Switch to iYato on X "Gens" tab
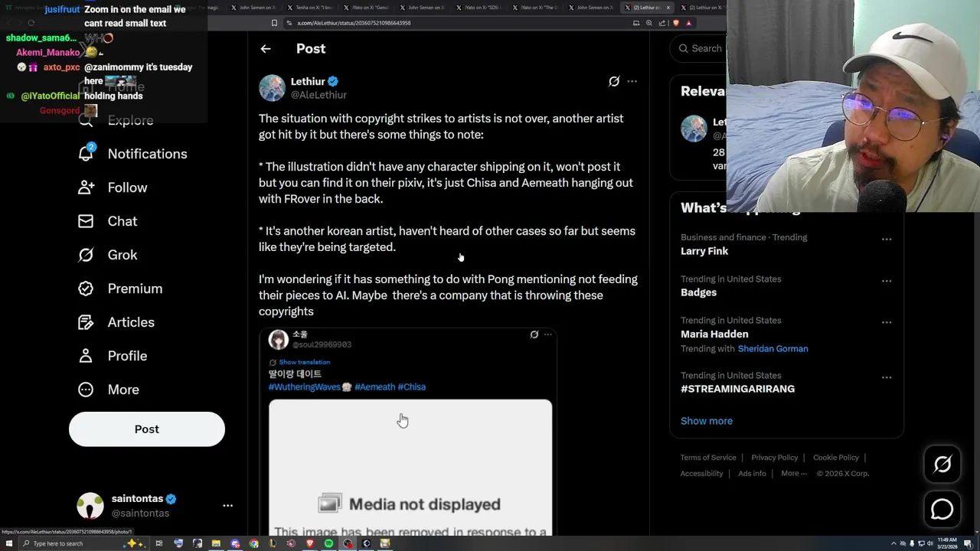Screen dimensions: 980x551 pos(366,8)
